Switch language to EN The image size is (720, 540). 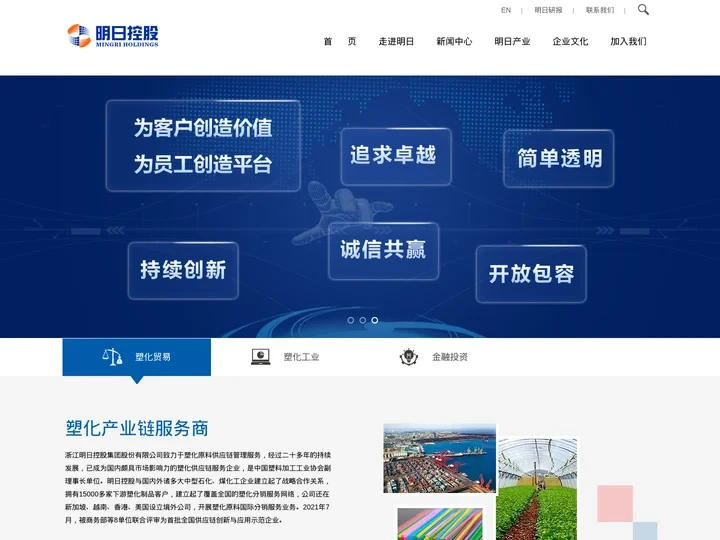(506, 10)
